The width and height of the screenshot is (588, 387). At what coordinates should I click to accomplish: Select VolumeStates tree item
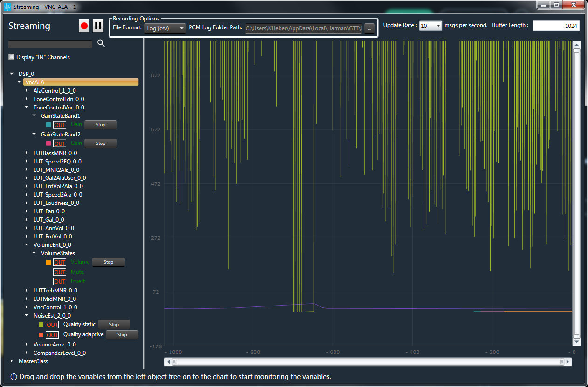58,253
